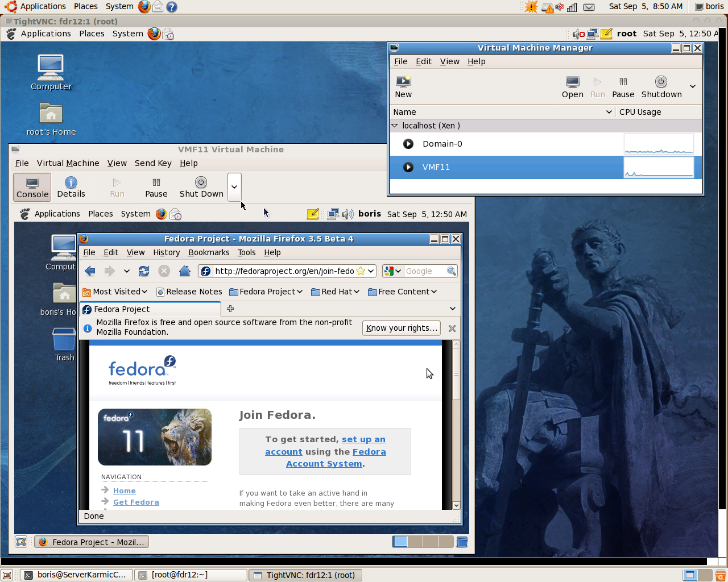Switch to the [root@fdr12:~] taskbar window
The image size is (728, 582).
pyautogui.click(x=191, y=575)
